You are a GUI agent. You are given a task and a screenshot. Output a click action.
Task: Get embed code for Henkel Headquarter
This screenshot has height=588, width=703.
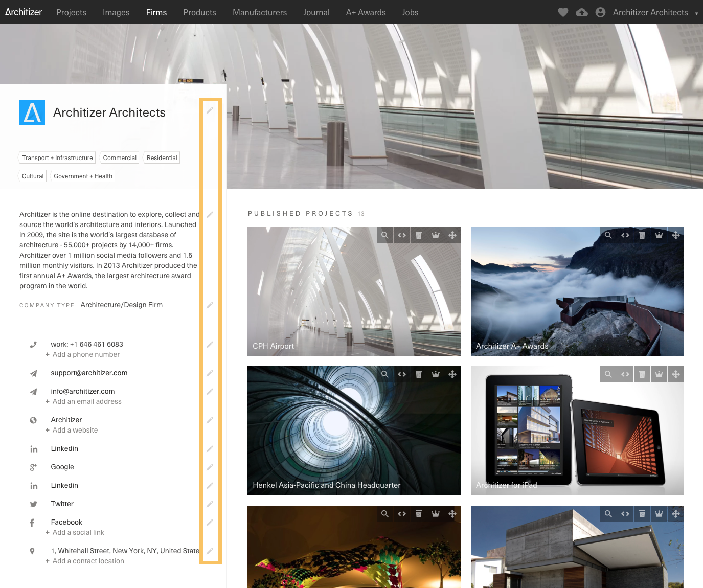pyautogui.click(x=402, y=374)
